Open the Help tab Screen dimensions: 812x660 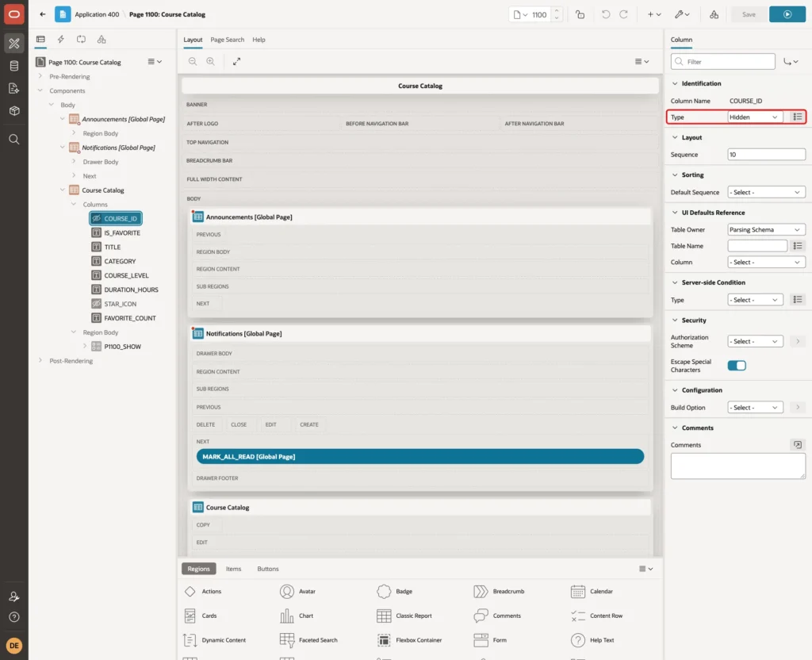[x=259, y=40]
